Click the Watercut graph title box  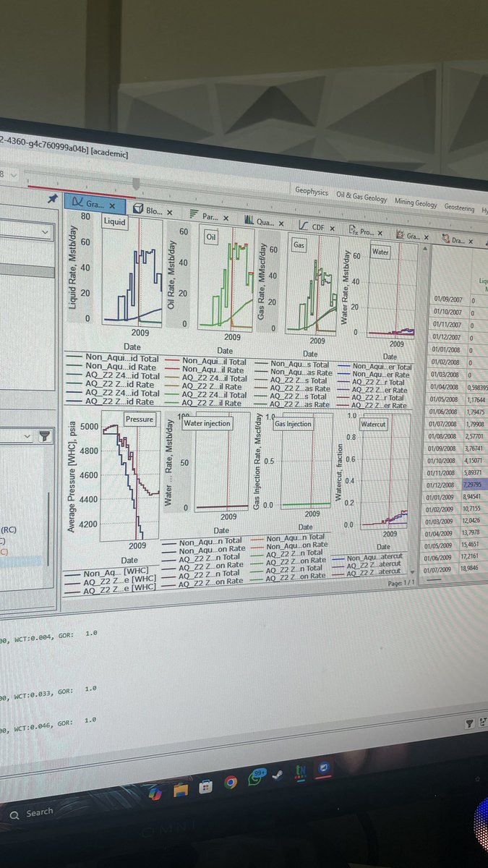pyautogui.click(x=373, y=424)
